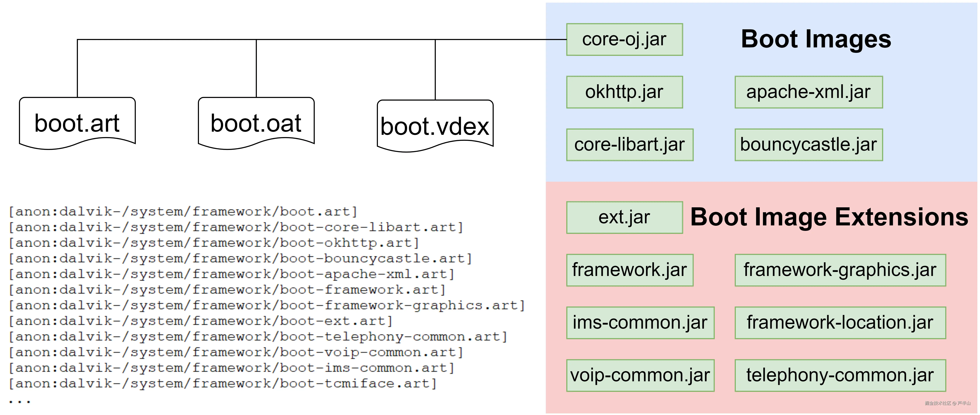Screen dimensions: 980x415
Task: Click the framework-location.jar box
Action: click(x=840, y=322)
